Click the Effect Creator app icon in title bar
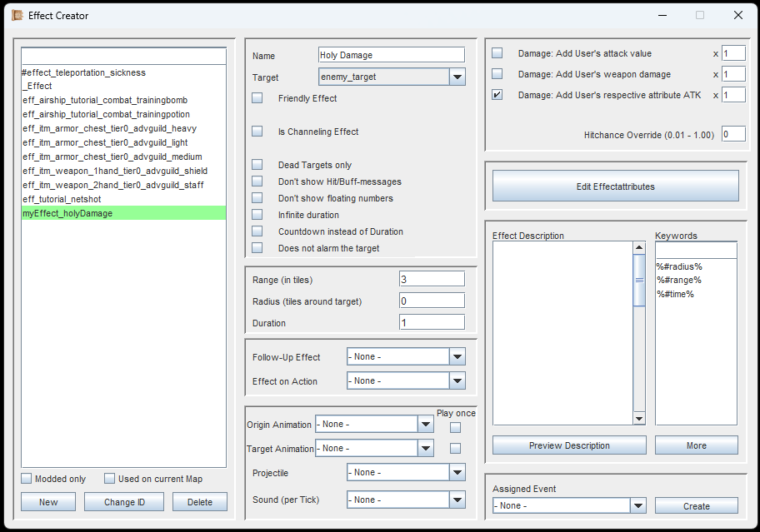The image size is (760, 532). click(17, 15)
